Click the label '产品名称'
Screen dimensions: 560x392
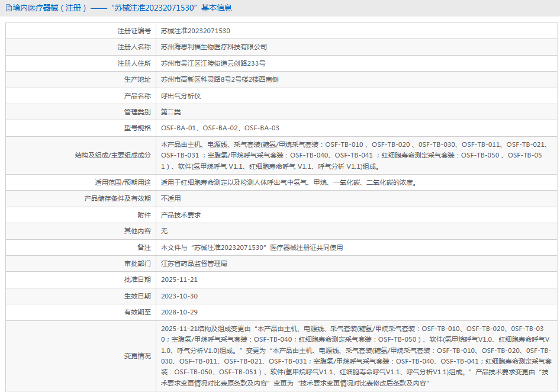(137, 96)
